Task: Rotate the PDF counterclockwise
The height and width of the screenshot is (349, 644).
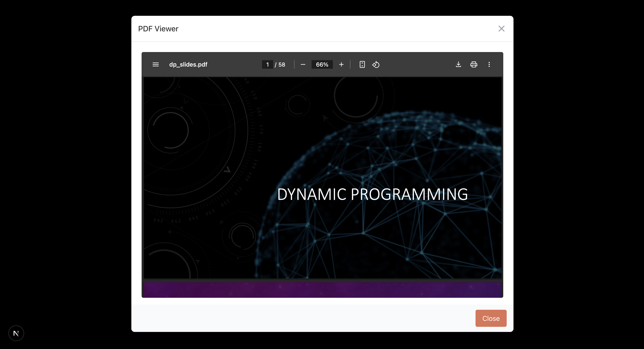Action: click(376, 65)
